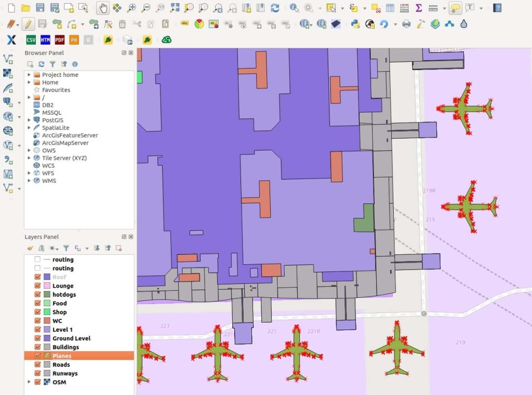
Task: Select the Zoom Out tool
Action: click(145, 8)
